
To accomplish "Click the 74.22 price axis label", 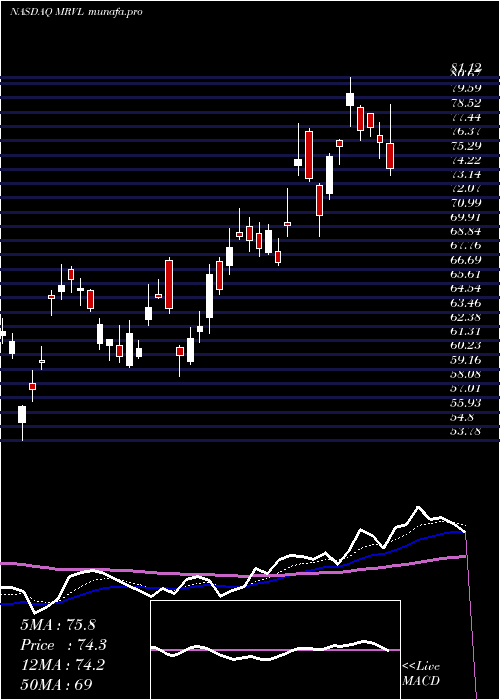I will tap(466, 160).
